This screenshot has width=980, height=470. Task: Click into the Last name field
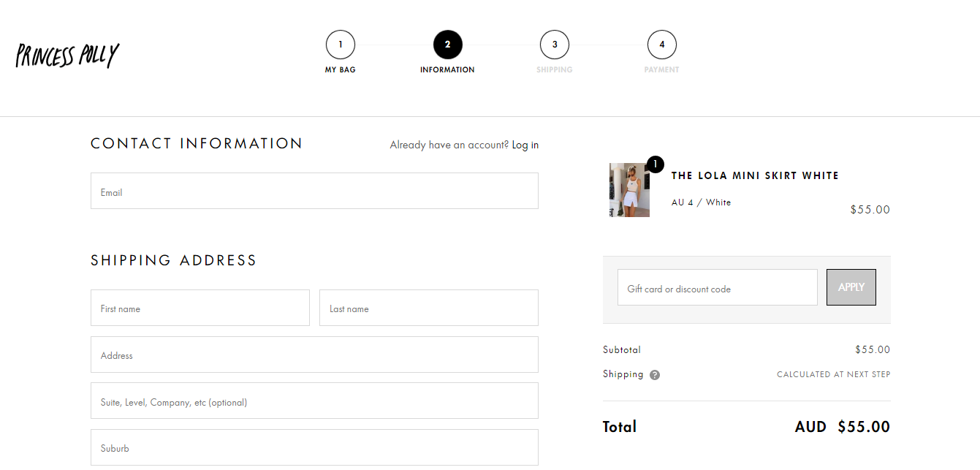(428, 308)
